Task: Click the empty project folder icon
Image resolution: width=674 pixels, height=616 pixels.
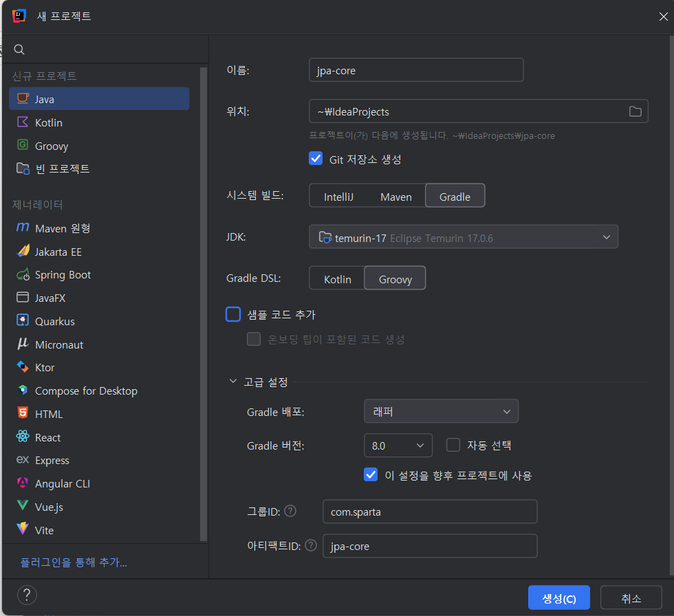Action: (x=23, y=168)
